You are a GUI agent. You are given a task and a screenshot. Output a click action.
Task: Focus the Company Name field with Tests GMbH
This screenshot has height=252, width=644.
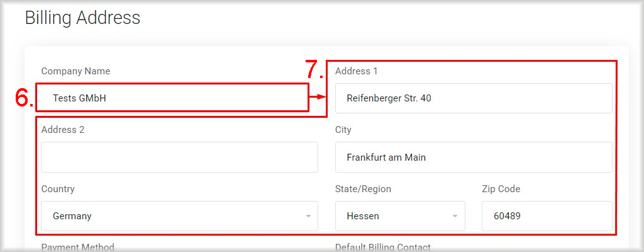(x=172, y=98)
